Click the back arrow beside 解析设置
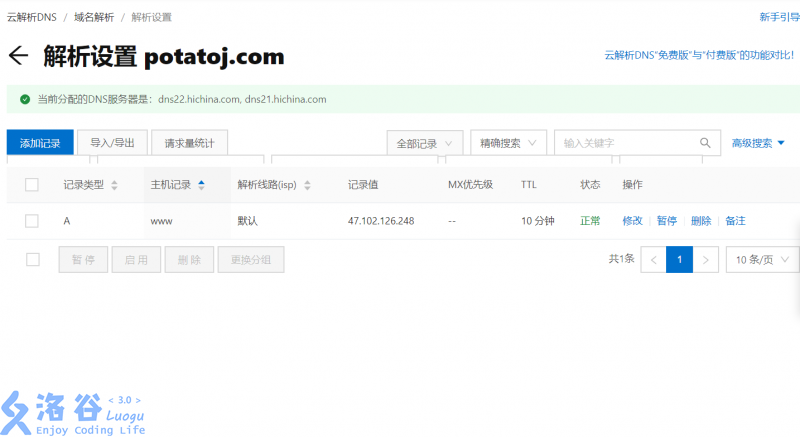The width and height of the screenshot is (800, 437). click(17, 56)
